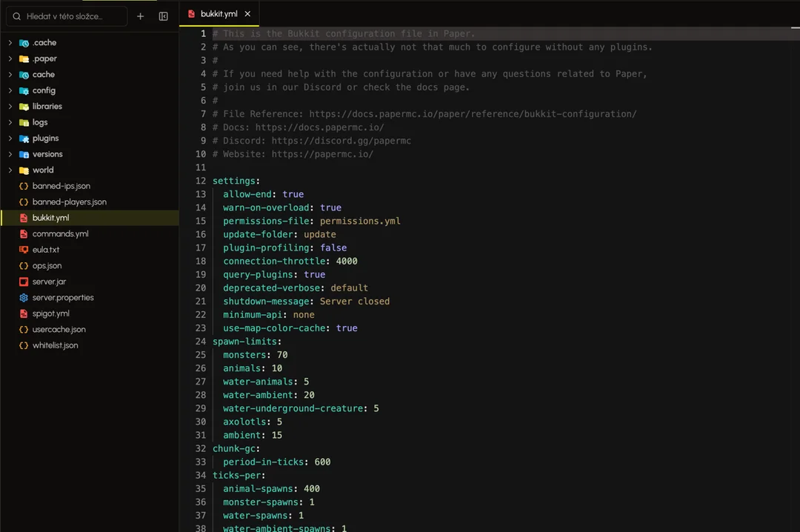
Task: Expand the config folder chevron
Action: (x=10, y=90)
